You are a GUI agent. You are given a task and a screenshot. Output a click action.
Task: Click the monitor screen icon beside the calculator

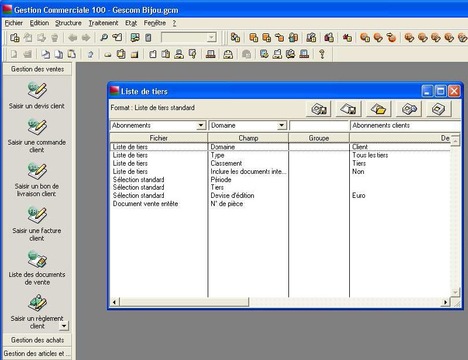pos(135,38)
